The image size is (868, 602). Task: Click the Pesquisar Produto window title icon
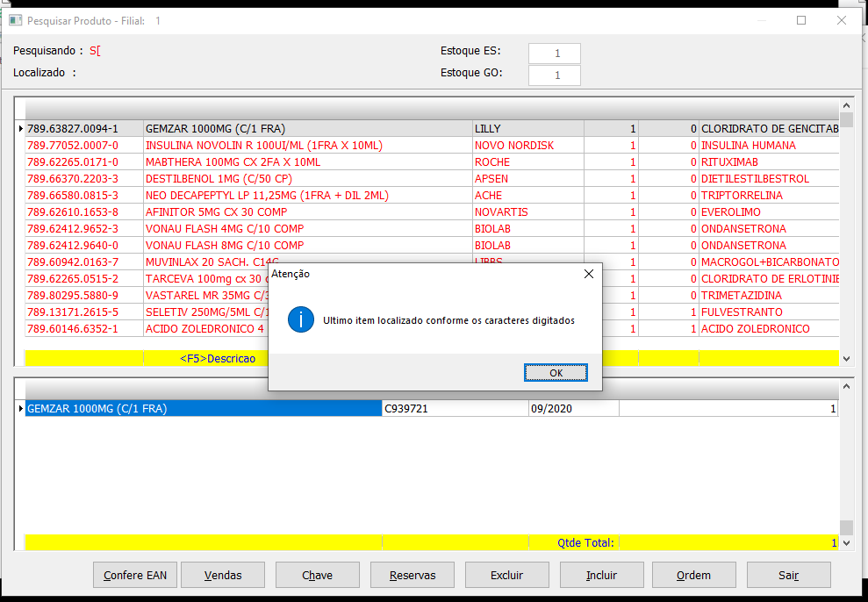tap(15, 20)
